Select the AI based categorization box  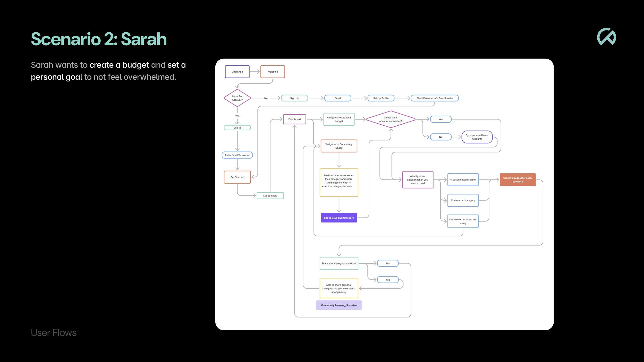click(463, 180)
